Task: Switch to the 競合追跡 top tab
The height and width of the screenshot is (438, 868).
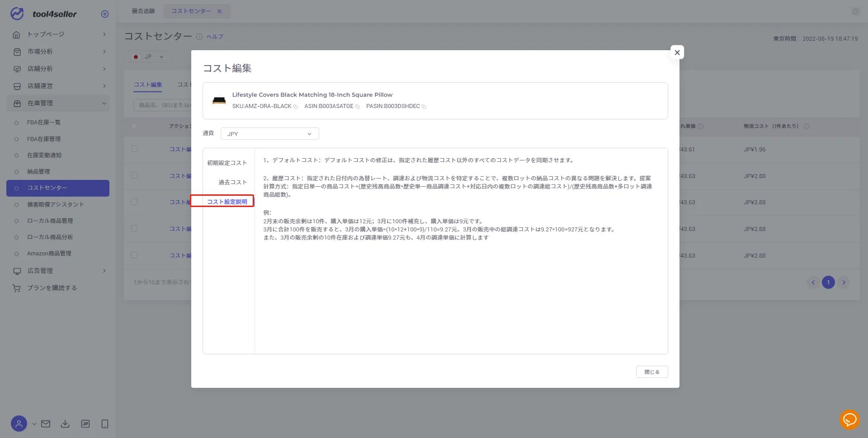Action: pos(143,11)
